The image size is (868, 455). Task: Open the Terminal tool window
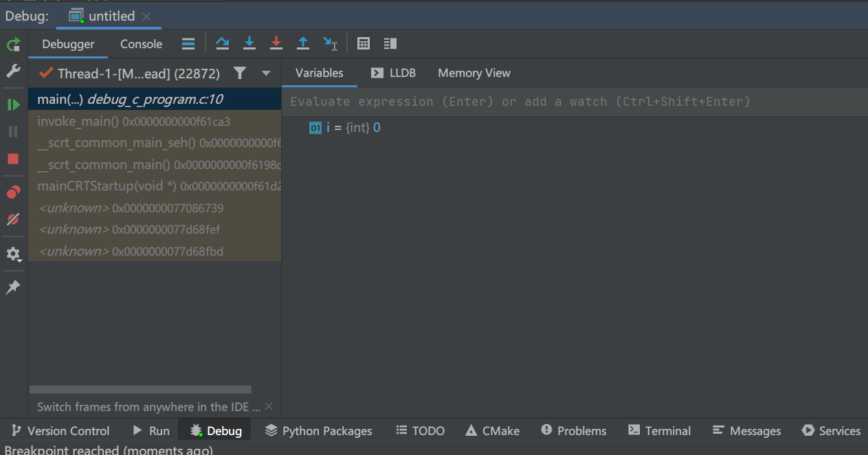coord(659,431)
